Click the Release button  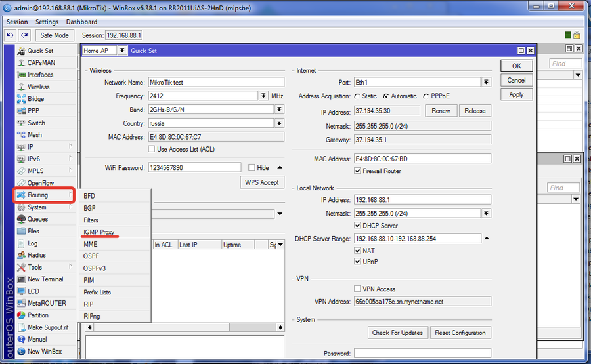tap(475, 111)
